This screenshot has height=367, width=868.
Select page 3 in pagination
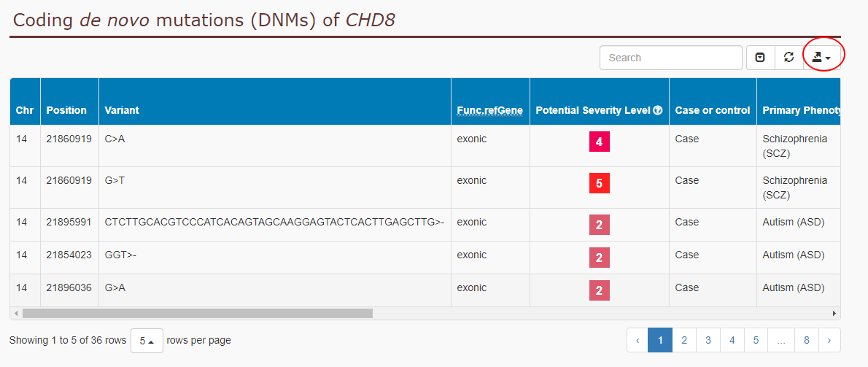[708, 341]
